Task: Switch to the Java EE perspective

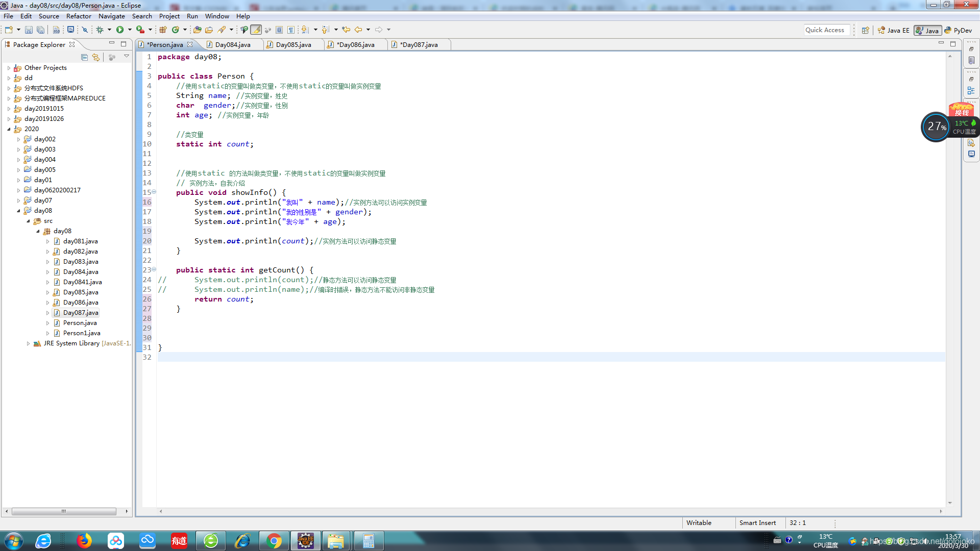Action: pos(894,30)
